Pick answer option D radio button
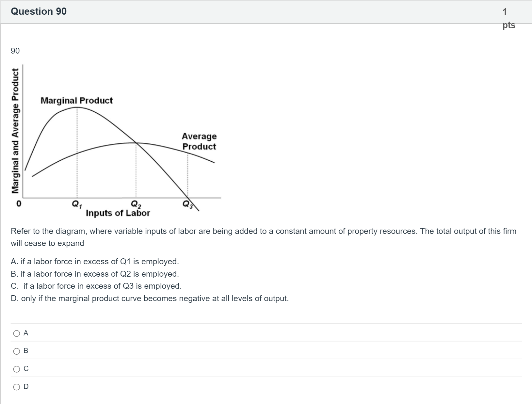This screenshot has width=532, height=404. pyautogui.click(x=16, y=387)
